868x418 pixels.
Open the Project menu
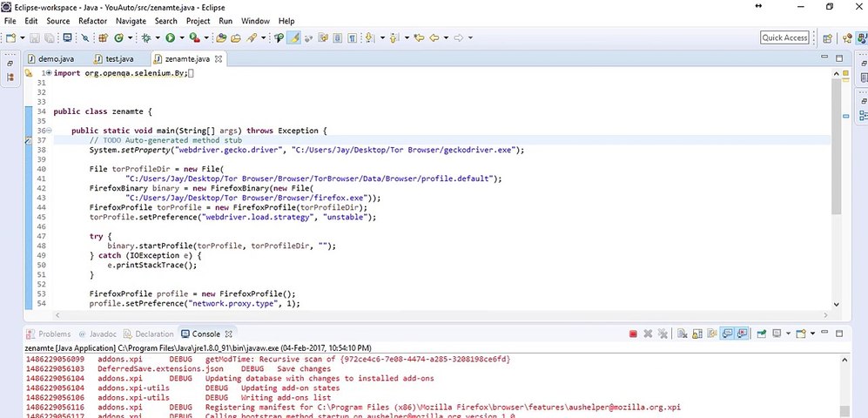[198, 21]
